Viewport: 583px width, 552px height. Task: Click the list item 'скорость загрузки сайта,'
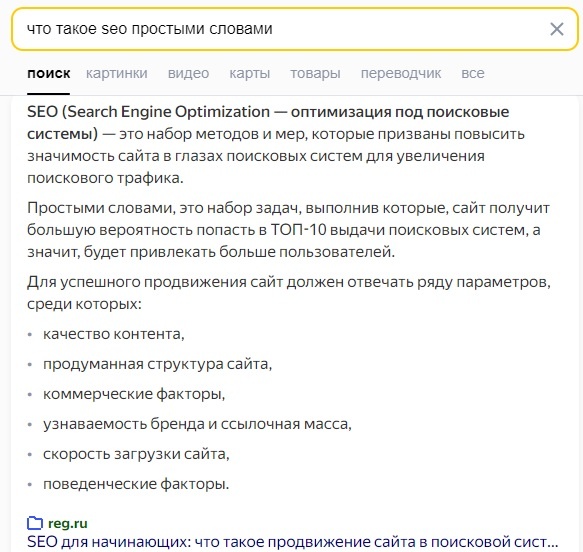pyautogui.click(x=136, y=454)
